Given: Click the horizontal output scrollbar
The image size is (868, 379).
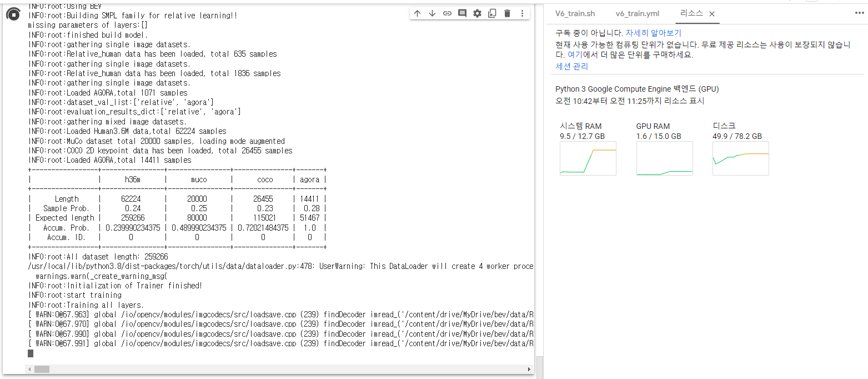Looking at the screenshot, I should (42, 369).
